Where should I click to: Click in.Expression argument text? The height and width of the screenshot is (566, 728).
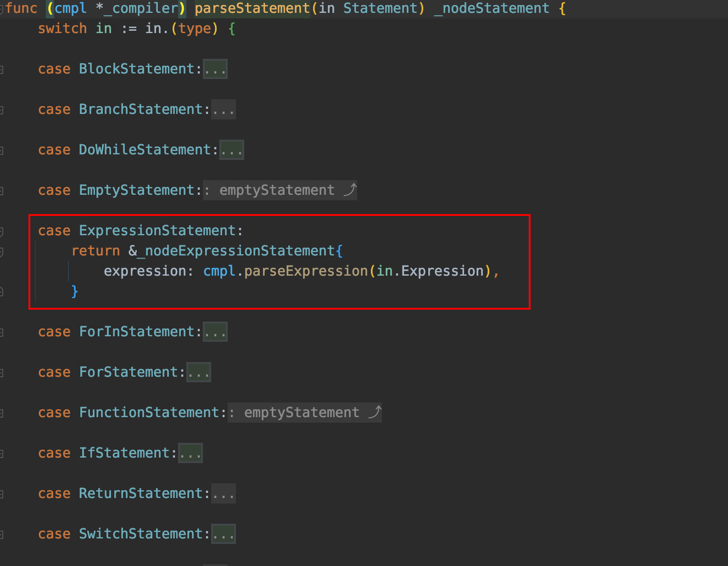(x=430, y=271)
